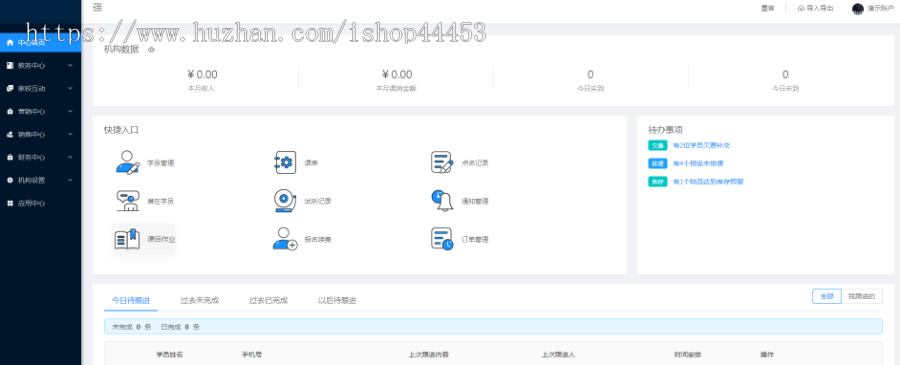
Task: Open the 留言 link in top bar
Action: [767, 9]
